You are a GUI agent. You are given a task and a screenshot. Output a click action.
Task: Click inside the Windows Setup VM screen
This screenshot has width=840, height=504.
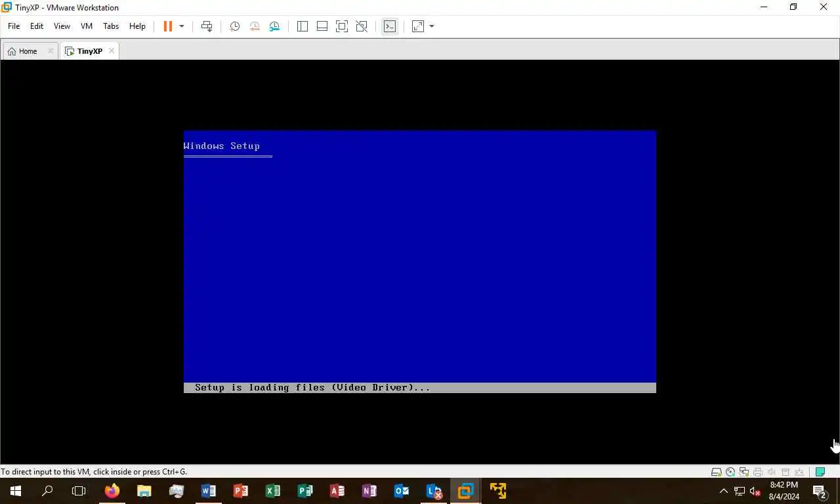coord(420,261)
